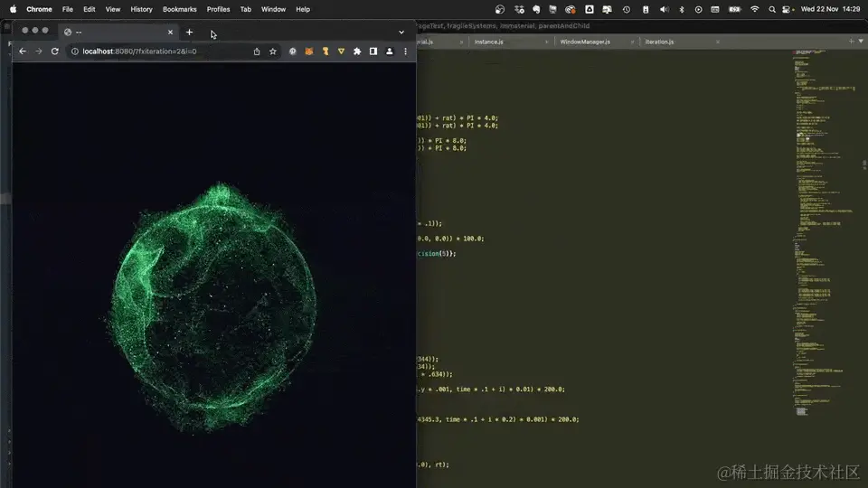Open the Bluetooth menu bar icon
The height and width of the screenshot is (488, 868).
[x=682, y=9]
